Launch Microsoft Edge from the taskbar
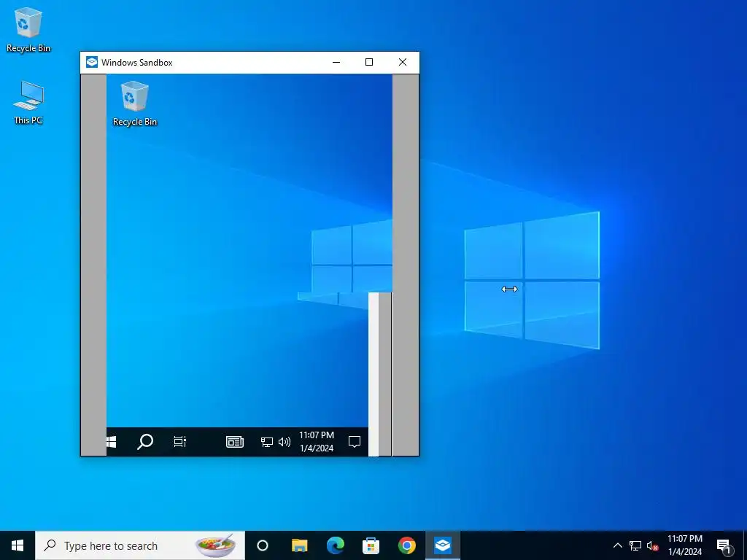747x560 pixels. point(336,545)
